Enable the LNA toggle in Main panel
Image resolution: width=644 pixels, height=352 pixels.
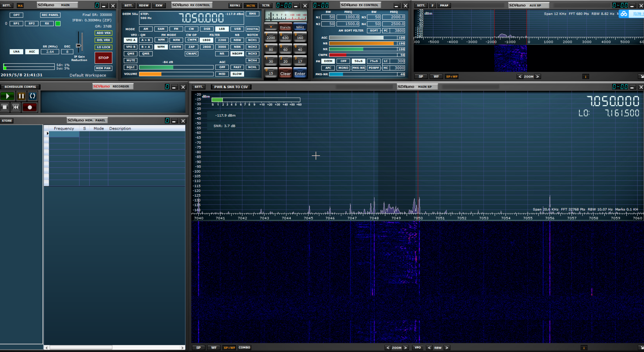(x=16, y=52)
